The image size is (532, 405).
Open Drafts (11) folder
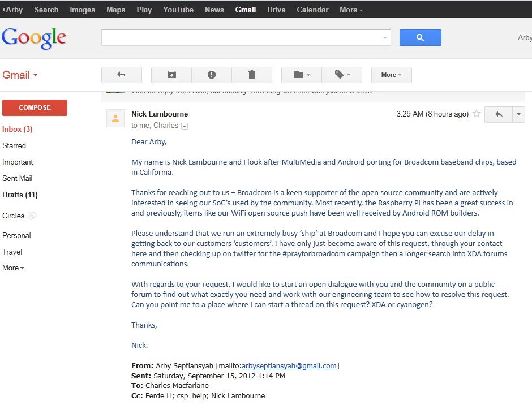20,195
